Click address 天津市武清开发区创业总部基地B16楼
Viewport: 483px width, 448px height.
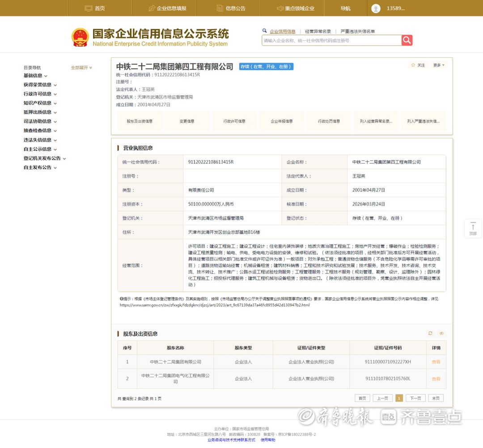(224, 232)
